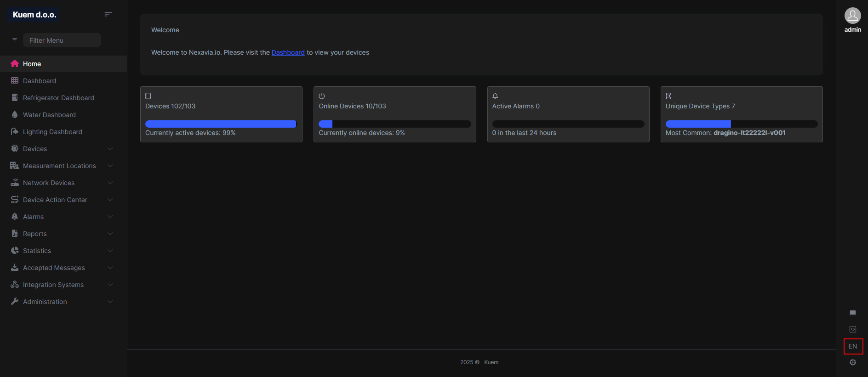Expand the Measurement Locations chevron

[x=110, y=166]
